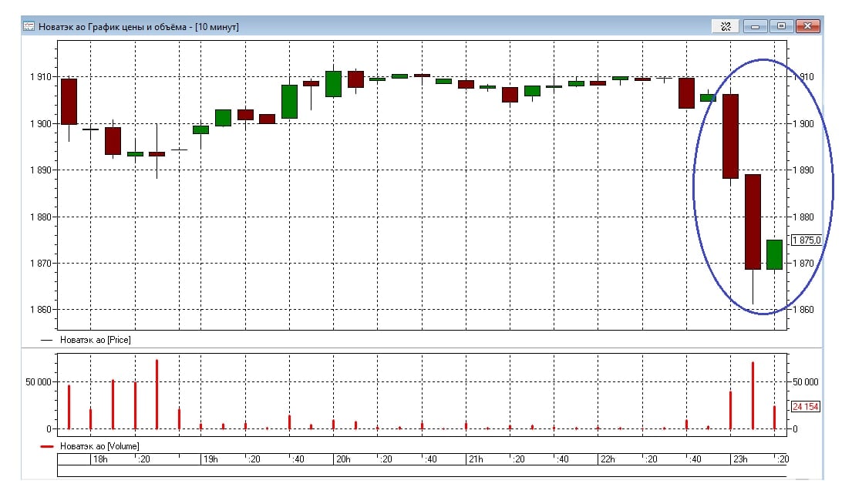Click the 1 910 label on left price axis

41,76
